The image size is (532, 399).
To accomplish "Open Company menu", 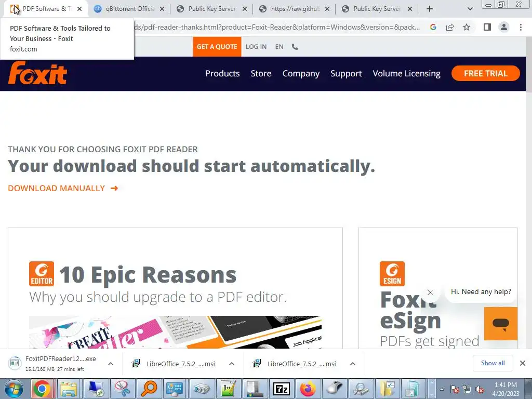I will pyautogui.click(x=301, y=74).
